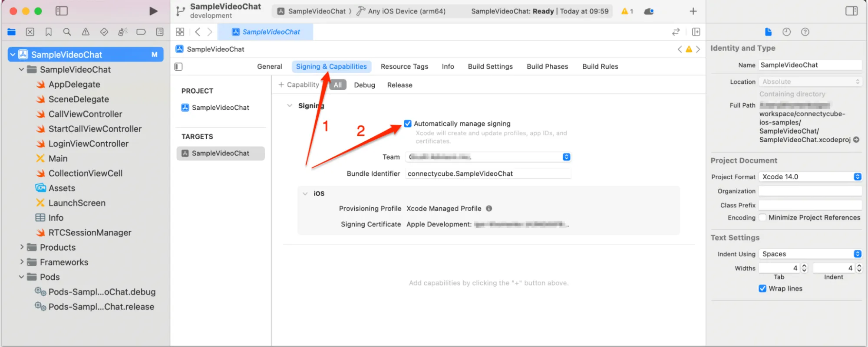Screen dimensions: 868x347
Task: Adjust the Tab width stepper
Action: click(x=804, y=268)
